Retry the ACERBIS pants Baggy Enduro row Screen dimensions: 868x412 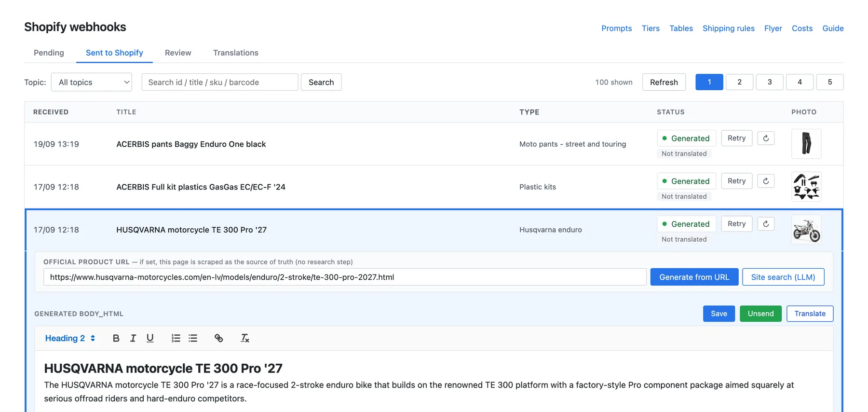tap(737, 138)
